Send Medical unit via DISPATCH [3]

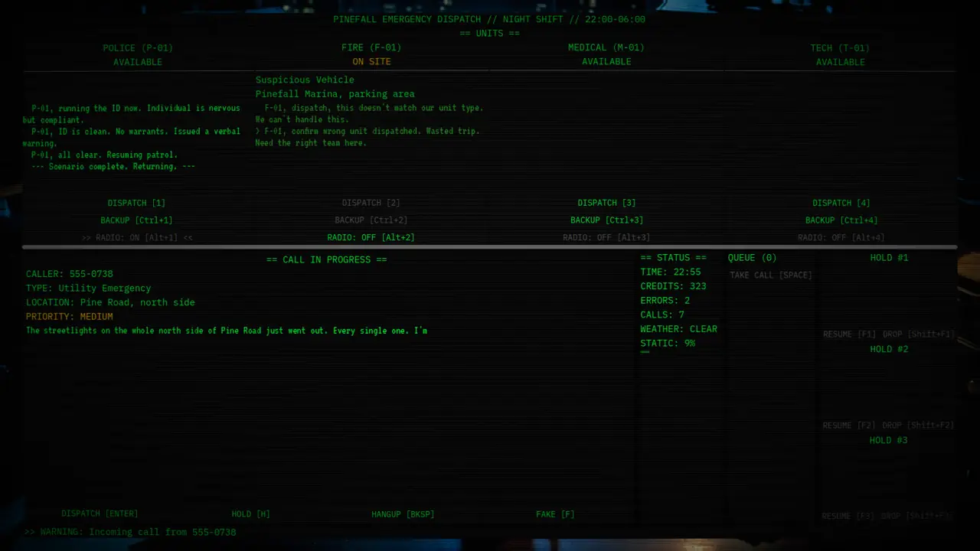606,204
